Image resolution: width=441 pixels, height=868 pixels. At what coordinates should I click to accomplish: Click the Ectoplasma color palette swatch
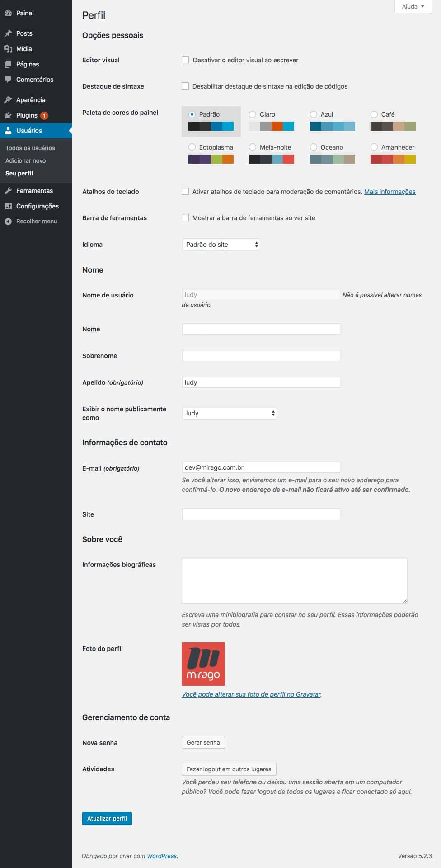coord(211,159)
